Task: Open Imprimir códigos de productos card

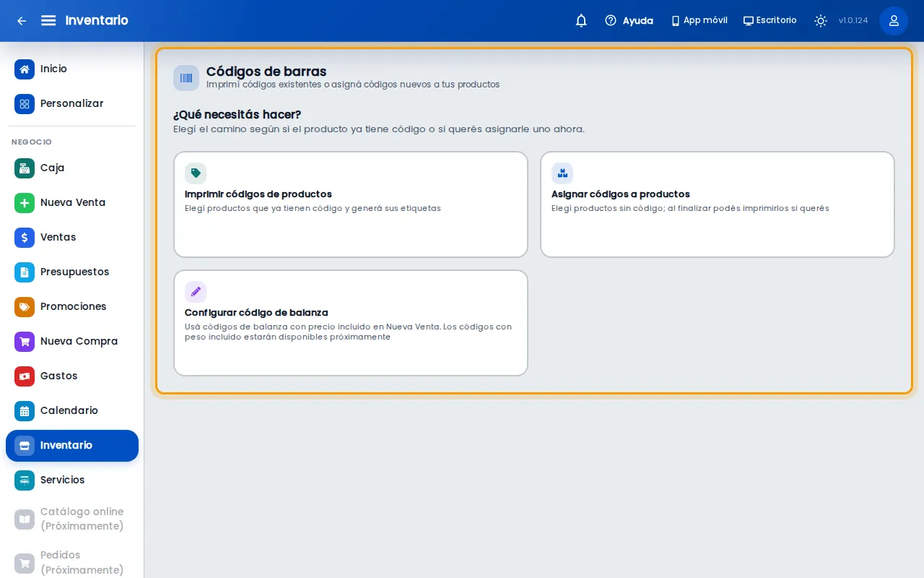Action: pos(351,204)
